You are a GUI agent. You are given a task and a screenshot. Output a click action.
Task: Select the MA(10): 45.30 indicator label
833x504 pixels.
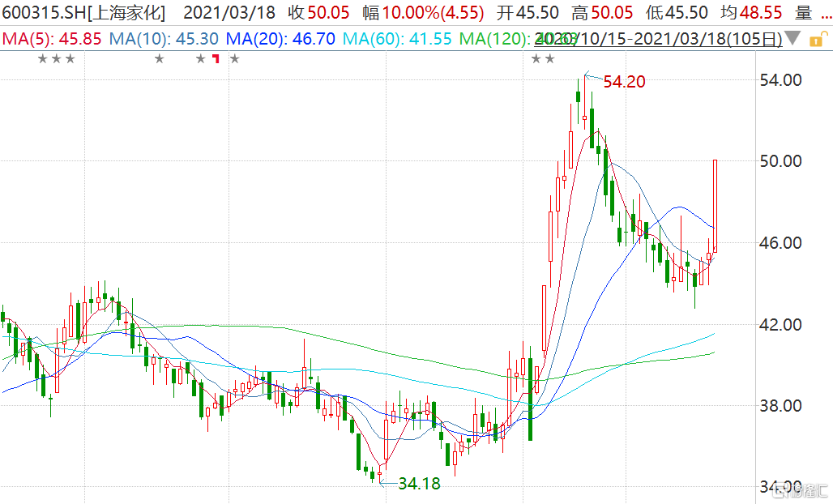point(164,39)
